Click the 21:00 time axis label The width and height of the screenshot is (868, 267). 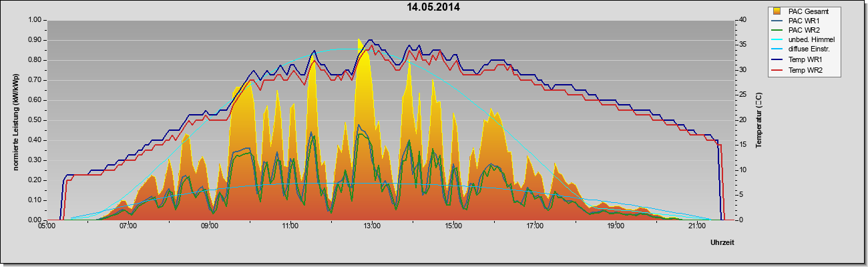696,227
